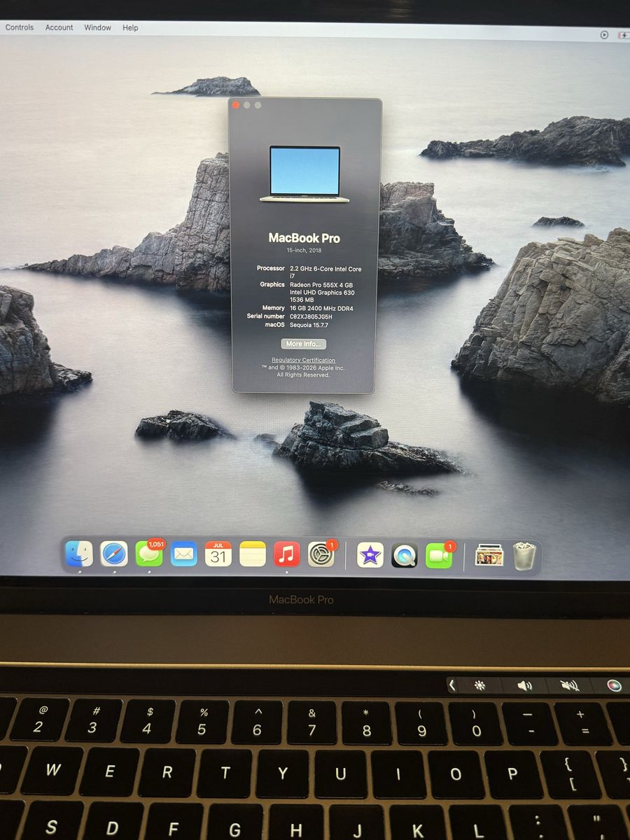Viewport: 630px width, 840px height.
Task: Open the Account menu
Action: [59, 27]
